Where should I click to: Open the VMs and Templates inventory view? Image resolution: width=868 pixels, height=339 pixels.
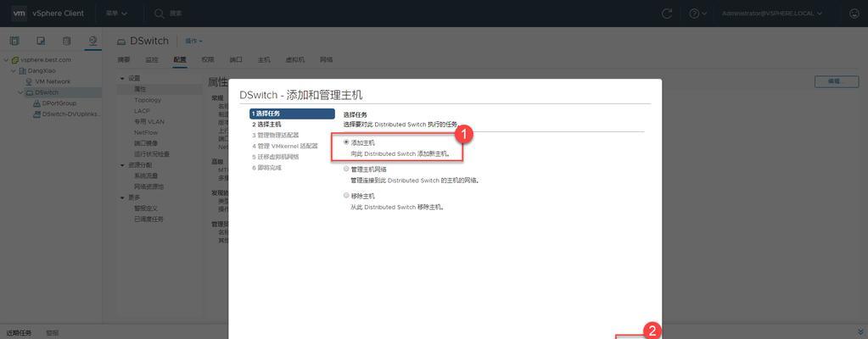point(41,41)
